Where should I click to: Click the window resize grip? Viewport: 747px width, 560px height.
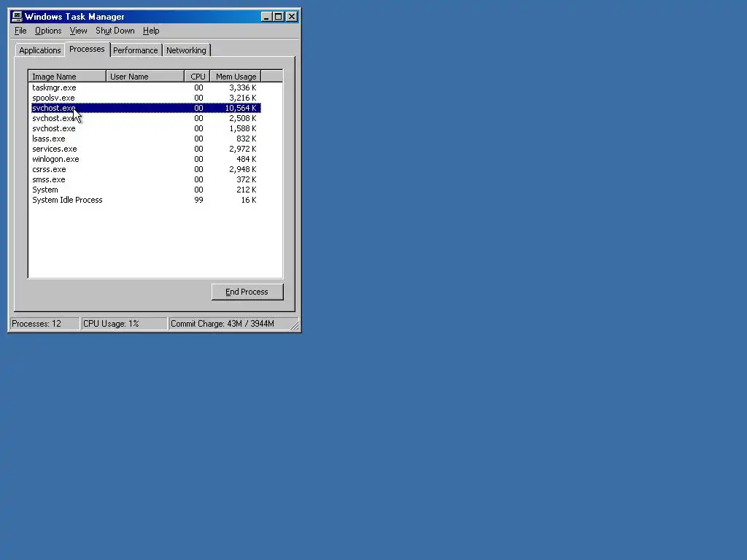point(295,326)
